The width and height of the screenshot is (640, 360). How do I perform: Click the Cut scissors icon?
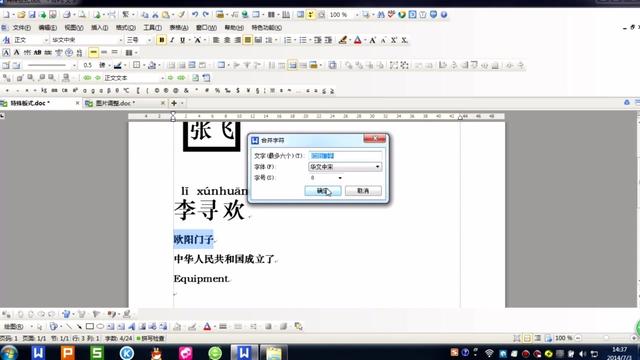(155, 15)
